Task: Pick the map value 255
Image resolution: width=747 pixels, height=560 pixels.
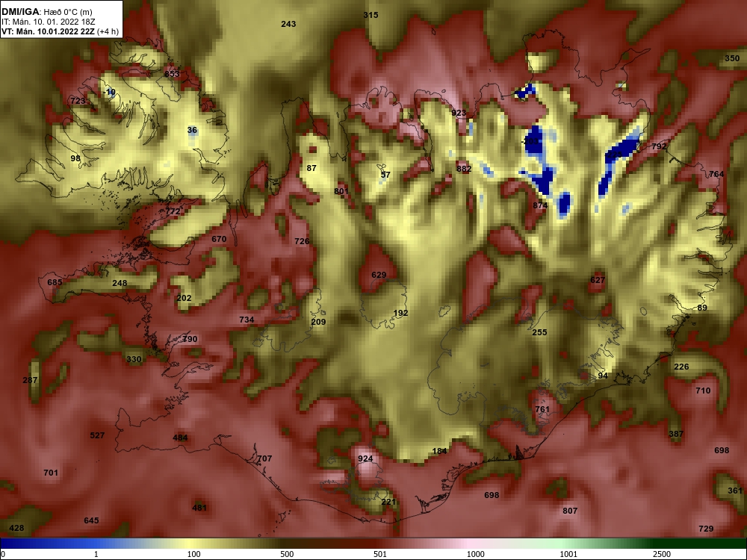Action: click(x=539, y=332)
